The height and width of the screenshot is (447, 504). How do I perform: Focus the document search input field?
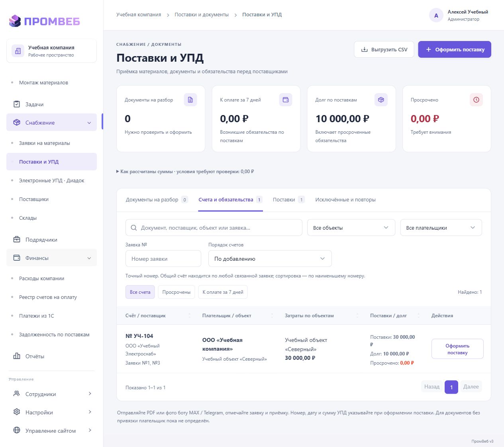214,228
